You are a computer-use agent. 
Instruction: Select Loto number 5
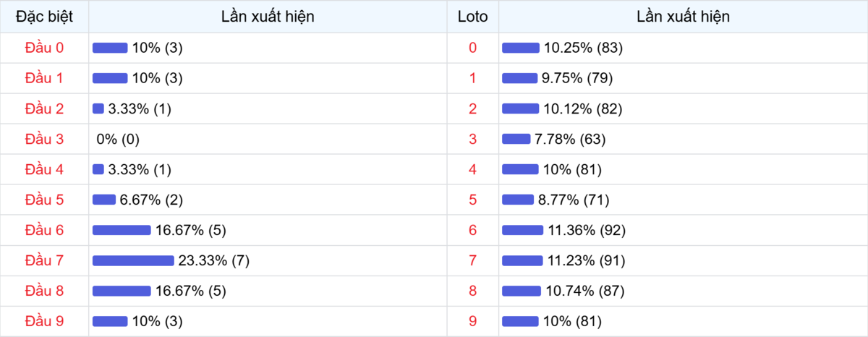pos(473,200)
